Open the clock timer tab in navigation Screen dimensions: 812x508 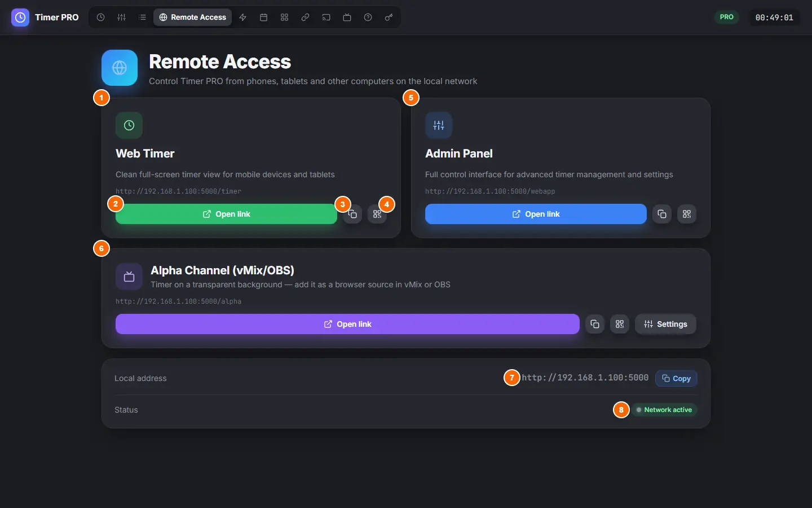(x=100, y=17)
